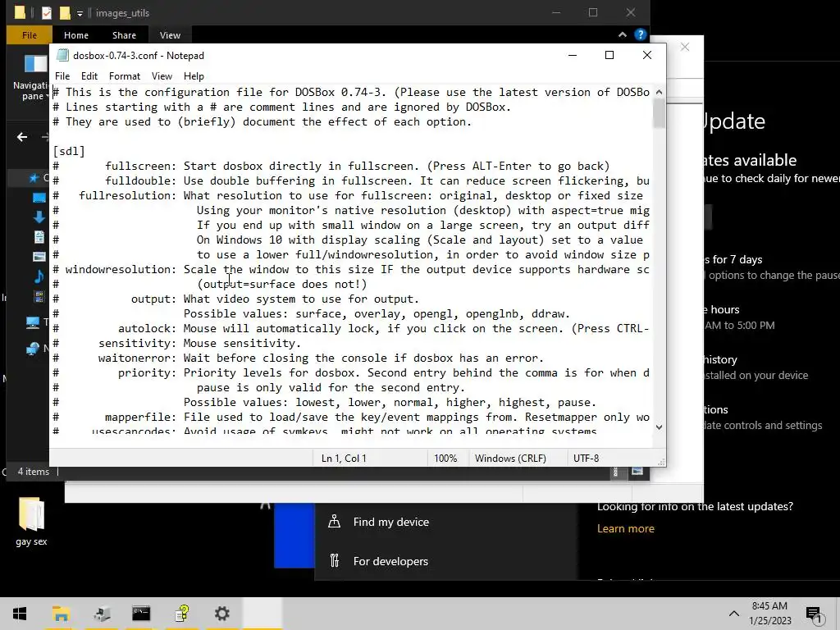
Task: Select the Quick access star in sidebar
Action: (34, 178)
